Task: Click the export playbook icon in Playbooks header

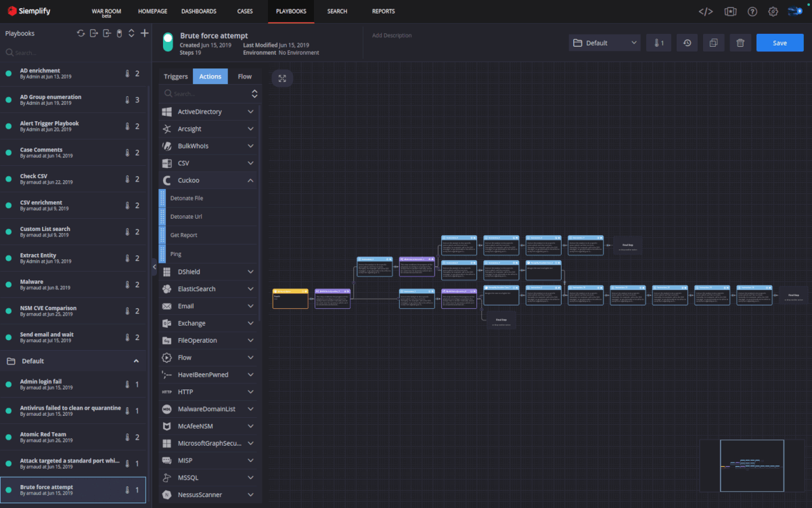Action: (94, 33)
